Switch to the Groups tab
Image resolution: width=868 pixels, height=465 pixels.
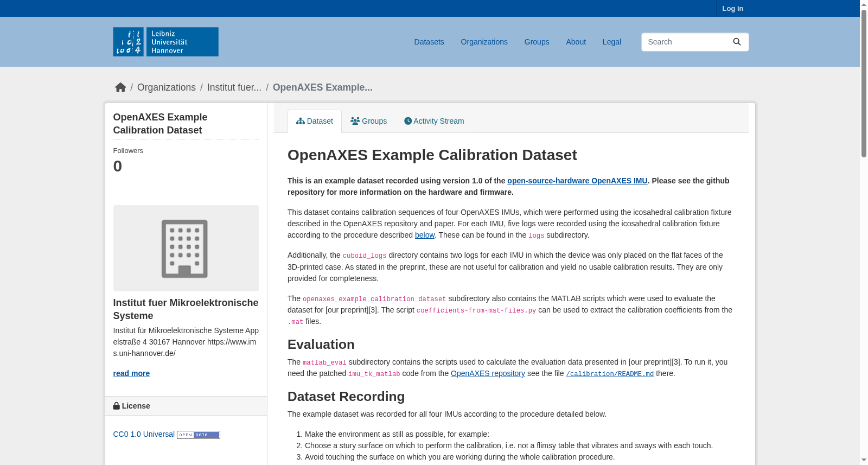[368, 121]
